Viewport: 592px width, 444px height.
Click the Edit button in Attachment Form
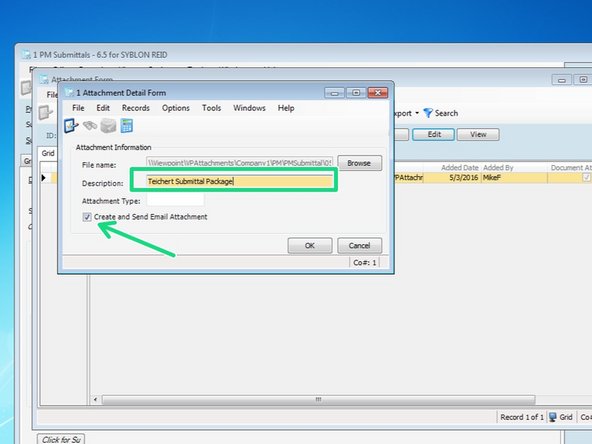tap(433, 134)
